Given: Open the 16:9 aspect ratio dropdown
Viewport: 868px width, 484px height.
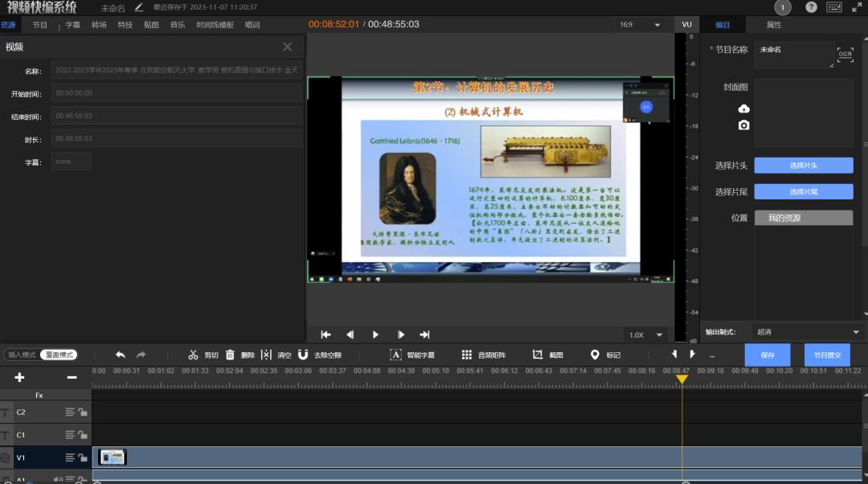Looking at the screenshot, I should coord(640,24).
